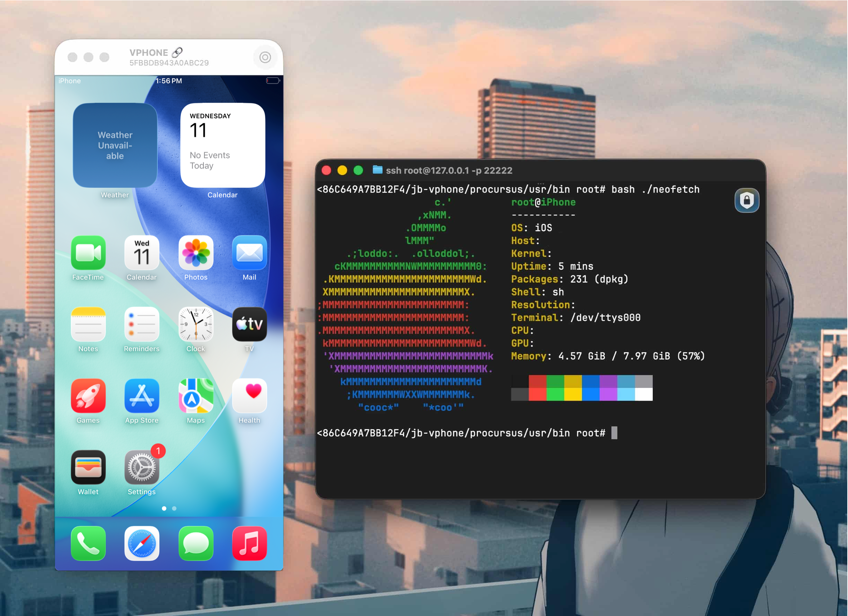The height and width of the screenshot is (616, 848).
Task: Open Settings with notification badge
Action: 142,468
